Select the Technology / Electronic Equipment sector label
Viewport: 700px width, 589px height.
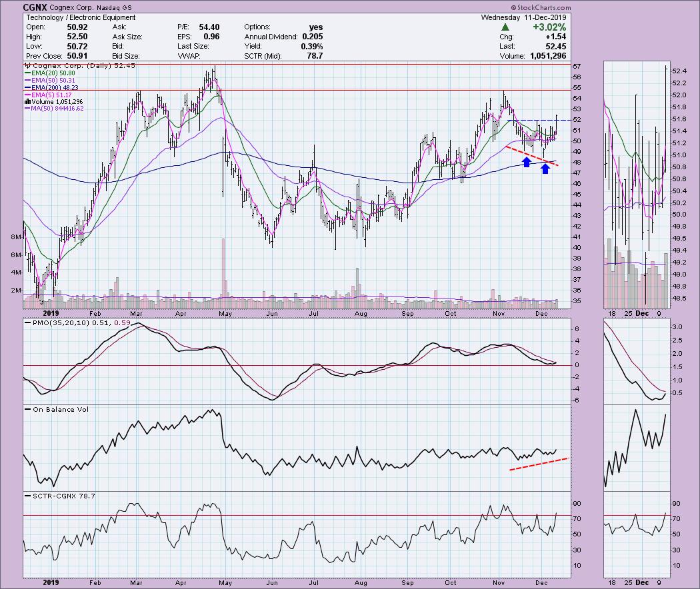pos(81,17)
